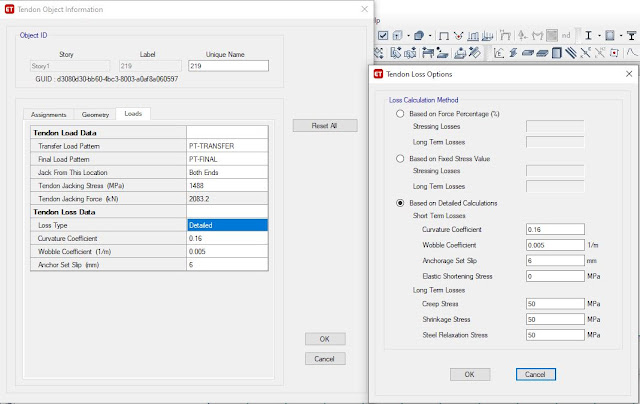Click the Set Display Options checkmark icon
The height and width of the screenshot is (404, 640).
[383, 36]
